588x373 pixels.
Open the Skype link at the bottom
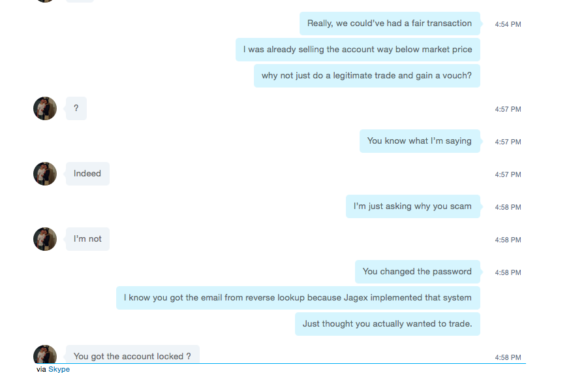[59, 369]
